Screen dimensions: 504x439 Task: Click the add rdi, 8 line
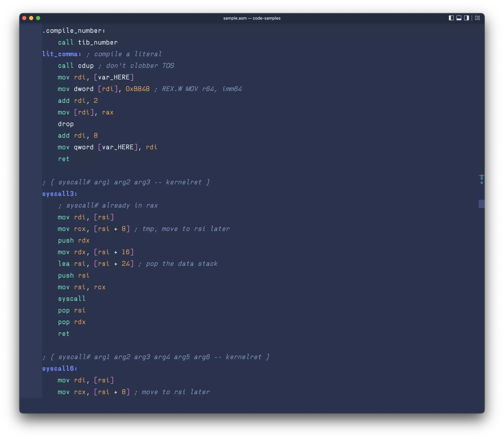point(78,135)
